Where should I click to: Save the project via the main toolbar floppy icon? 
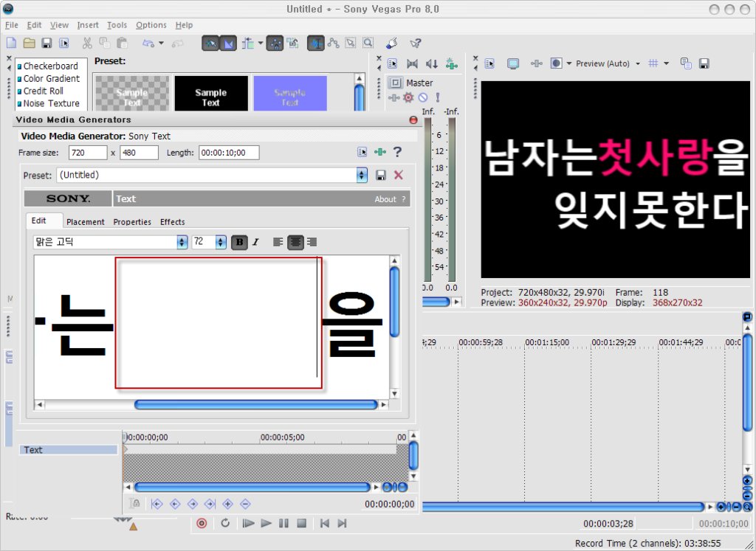(x=47, y=43)
